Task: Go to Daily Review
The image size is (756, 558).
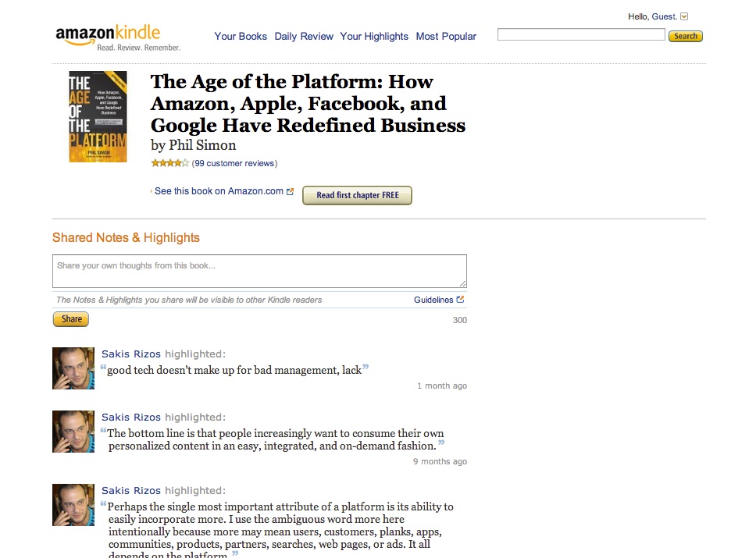Action: [x=304, y=36]
